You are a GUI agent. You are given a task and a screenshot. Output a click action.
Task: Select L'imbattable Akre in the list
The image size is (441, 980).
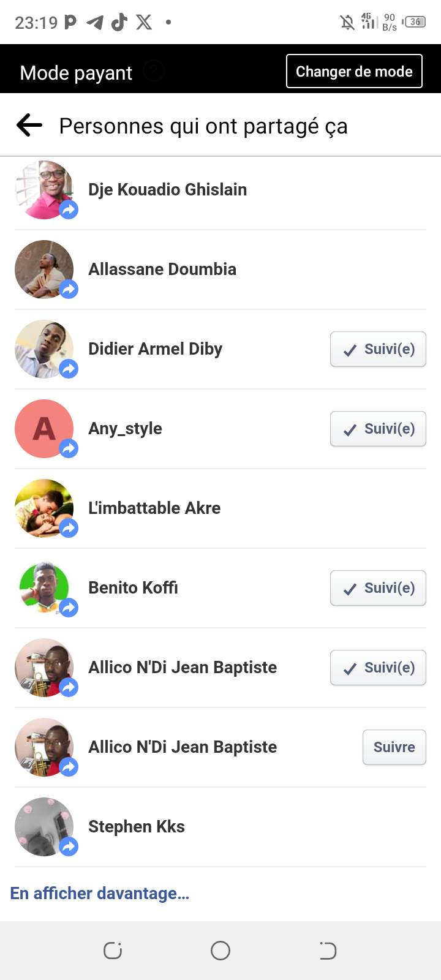[154, 508]
